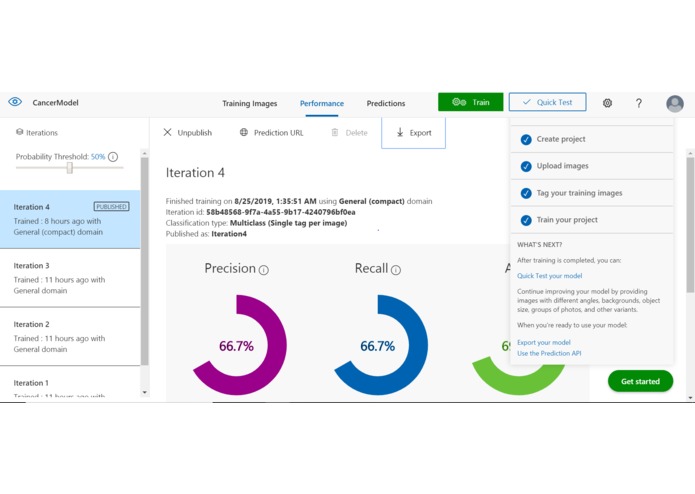Click the Recall 66.7% donut chart
This screenshot has height=494, width=695.
click(x=381, y=345)
